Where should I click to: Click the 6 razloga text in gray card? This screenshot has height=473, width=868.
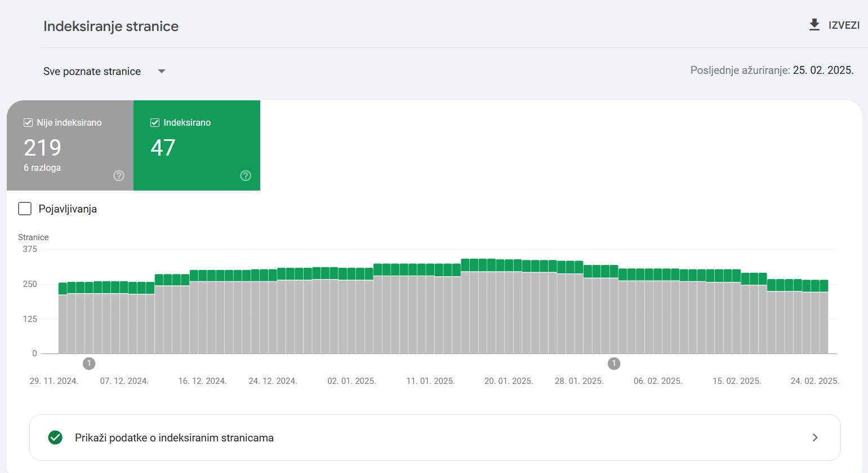[x=42, y=167]
